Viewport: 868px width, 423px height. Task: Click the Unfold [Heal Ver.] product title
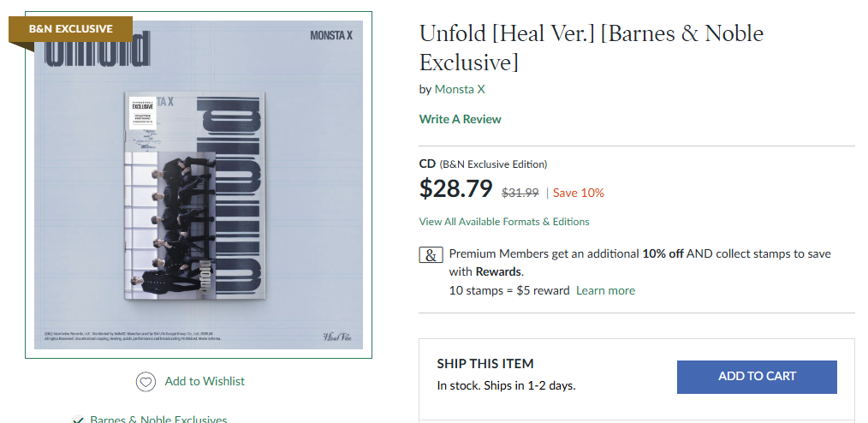tap(591, 48)
